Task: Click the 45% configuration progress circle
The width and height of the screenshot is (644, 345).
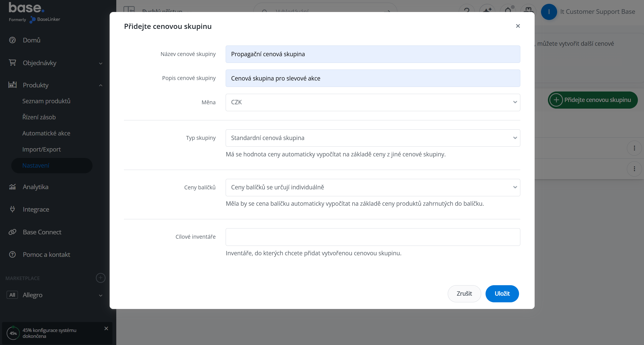Action: [x=13, y=333]
